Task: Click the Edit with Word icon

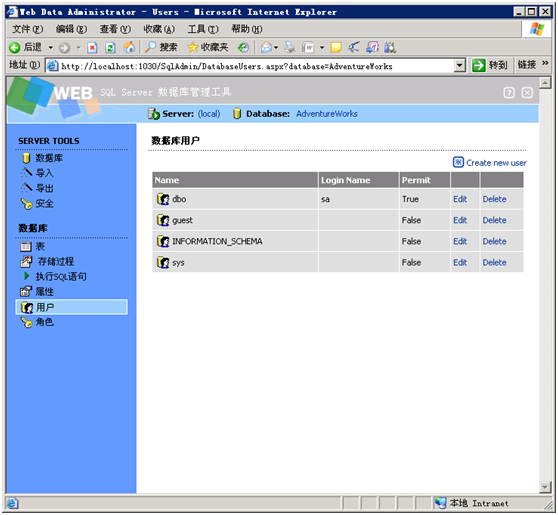Action: click(308, 47)
